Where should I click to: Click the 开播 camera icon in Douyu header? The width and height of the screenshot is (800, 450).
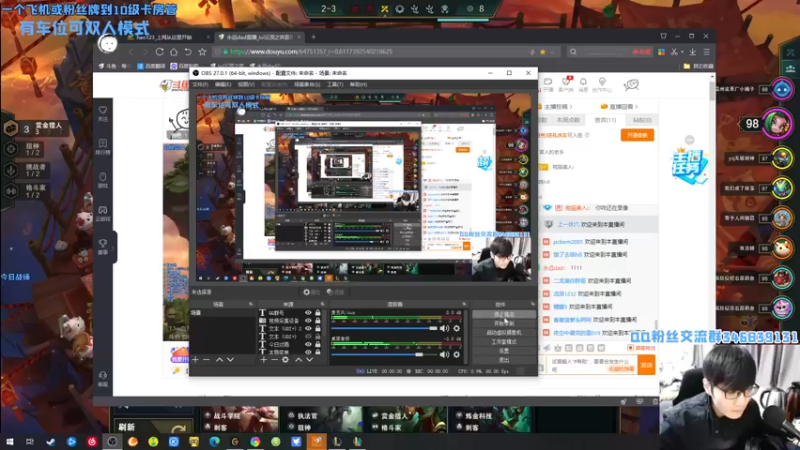tap(548, 84)
